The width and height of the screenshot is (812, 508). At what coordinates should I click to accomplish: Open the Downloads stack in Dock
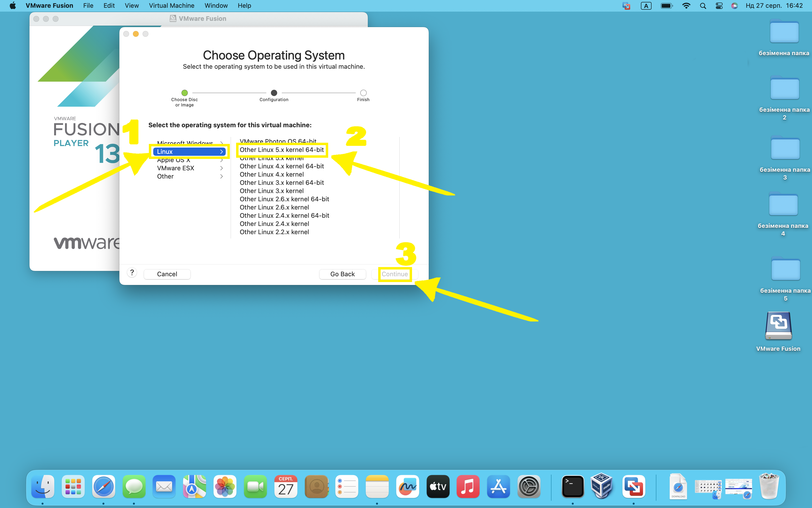coord(678,486)
